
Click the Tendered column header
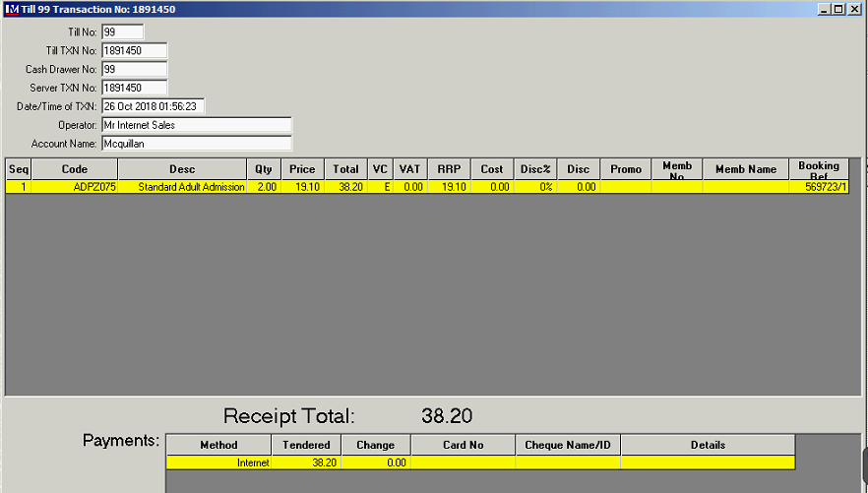coord(306,445)
